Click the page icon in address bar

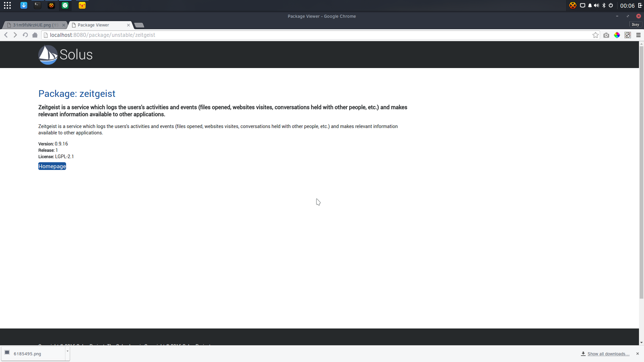(46, 35)
